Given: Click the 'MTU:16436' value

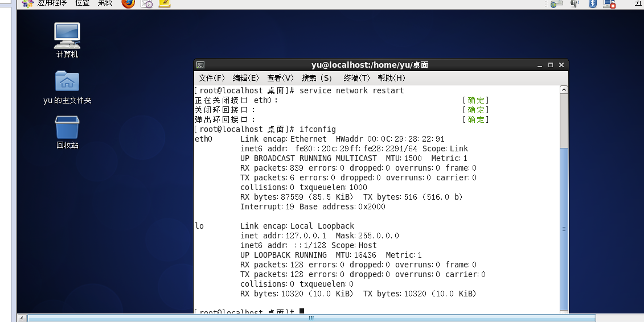Looking at the screenshot, I should click(x=356, y=255).
